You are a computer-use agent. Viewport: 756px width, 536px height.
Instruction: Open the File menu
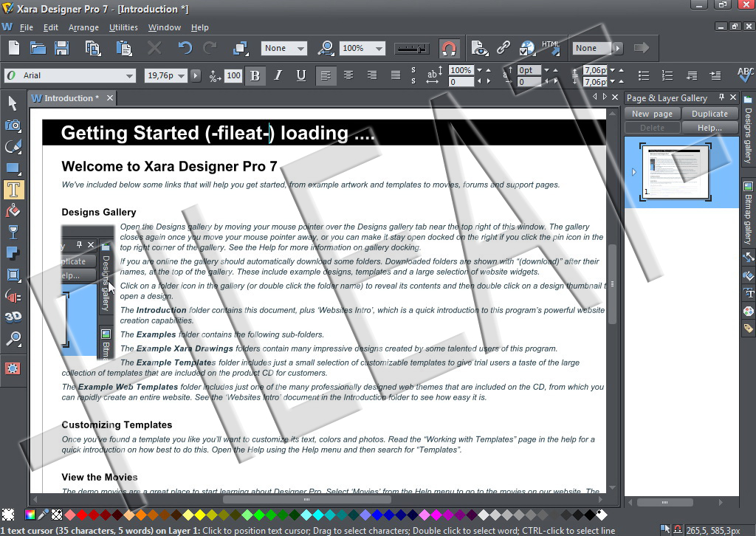pos(26,27)
